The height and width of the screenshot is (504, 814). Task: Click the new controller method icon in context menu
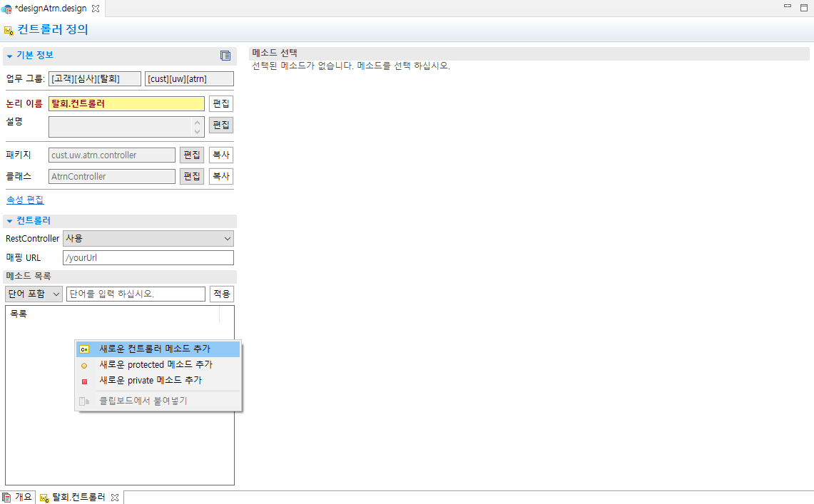[83, 349]
